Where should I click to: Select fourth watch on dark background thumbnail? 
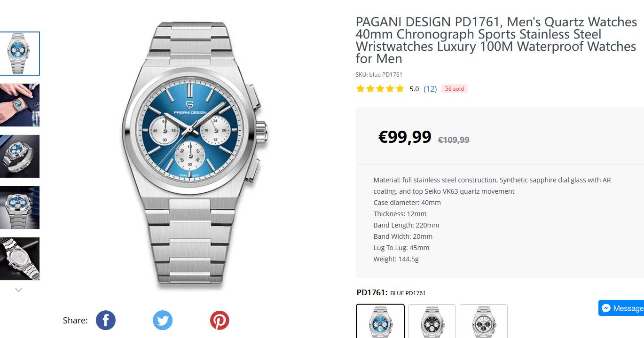pyautogui.click(x=20, y=207)
